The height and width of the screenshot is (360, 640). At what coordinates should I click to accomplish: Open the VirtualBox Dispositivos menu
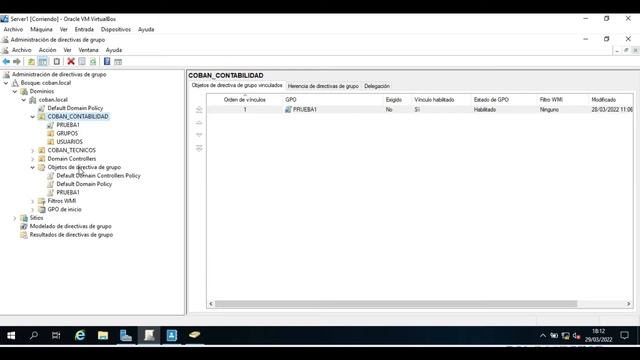click(x=116, y=29)
